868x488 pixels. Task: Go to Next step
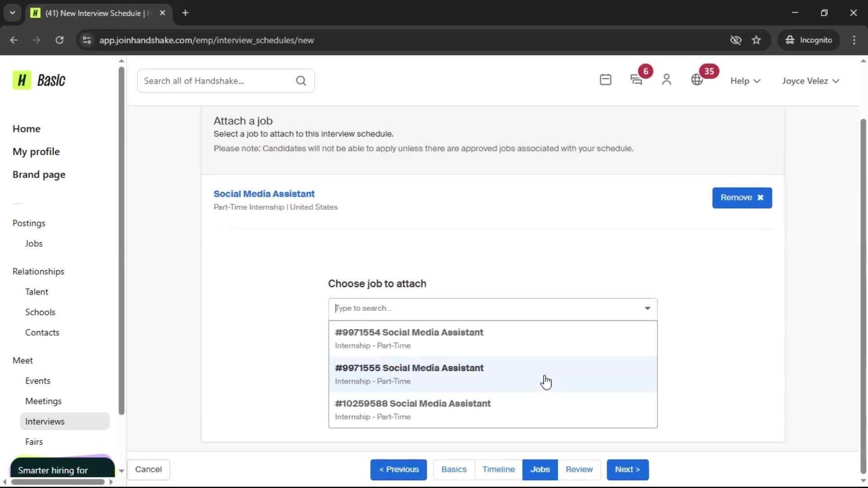tap(627, 469)
